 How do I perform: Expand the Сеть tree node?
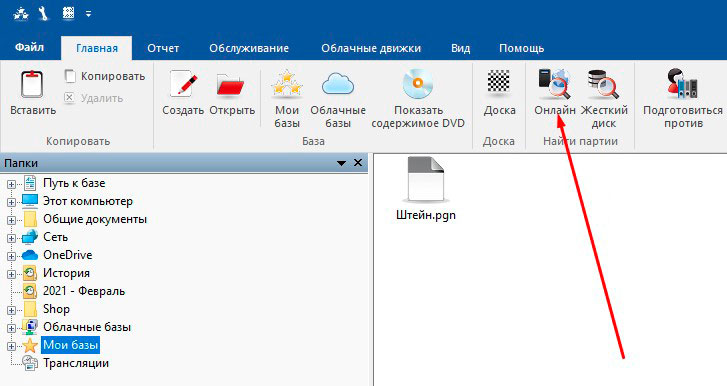[11, 238]
